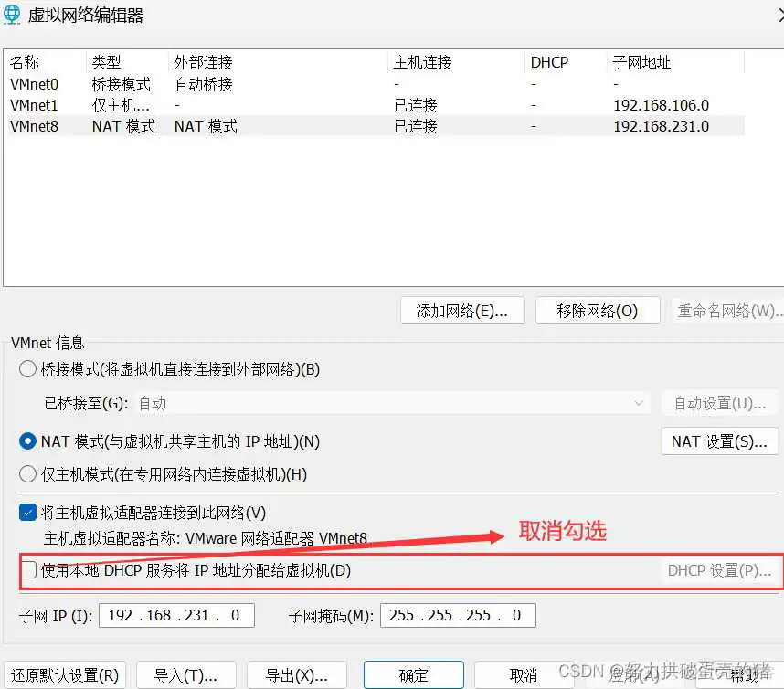Select NAT 模式 radio option

coord(27,441)
